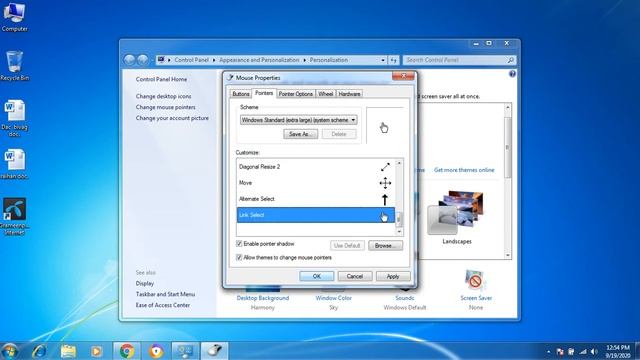The image size is (640, 360).
Task: Select the Move pointer row
Action: 316,183
